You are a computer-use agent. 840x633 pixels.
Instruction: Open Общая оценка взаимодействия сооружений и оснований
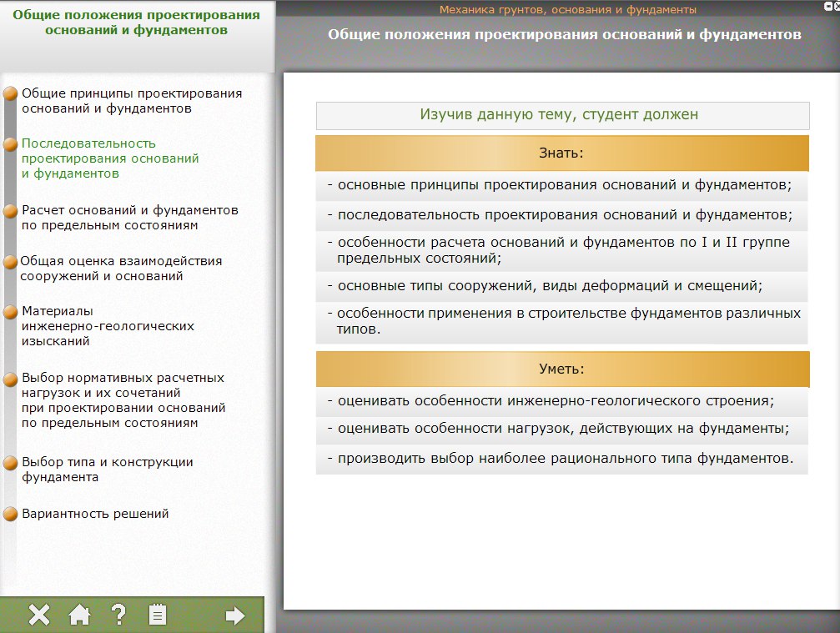tap(121, 269)
